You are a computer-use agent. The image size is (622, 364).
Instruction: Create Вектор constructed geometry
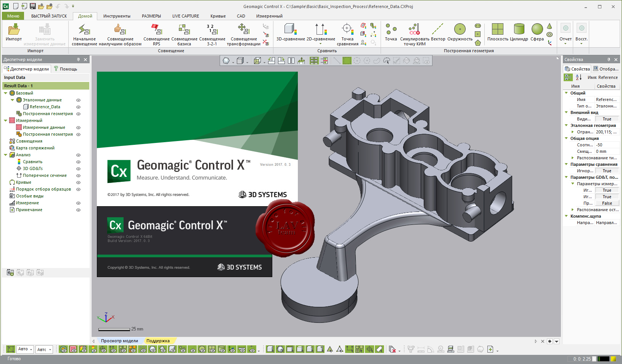point(438,32)
